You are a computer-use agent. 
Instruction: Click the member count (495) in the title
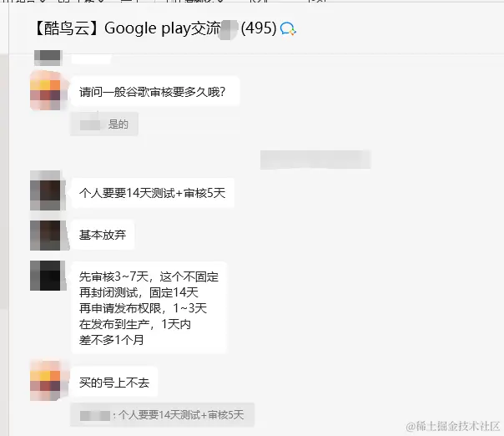pos(259,28)
